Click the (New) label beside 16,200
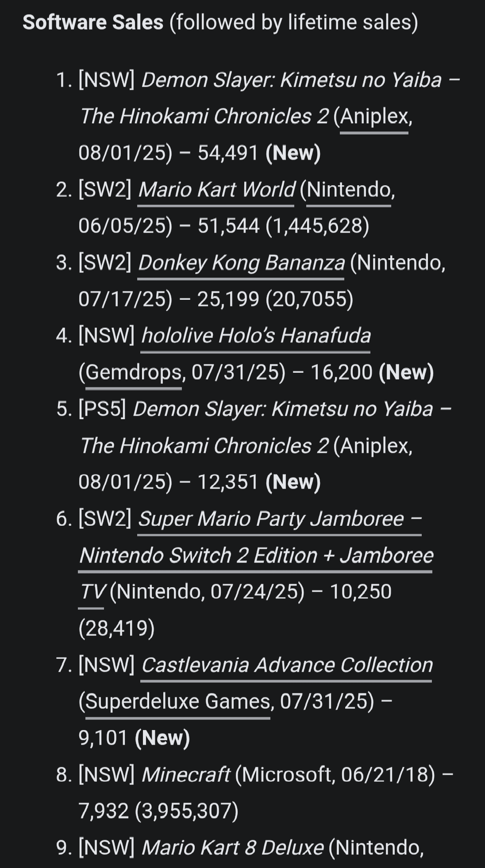This screenshot has width=485, height=868. [406, 373]
